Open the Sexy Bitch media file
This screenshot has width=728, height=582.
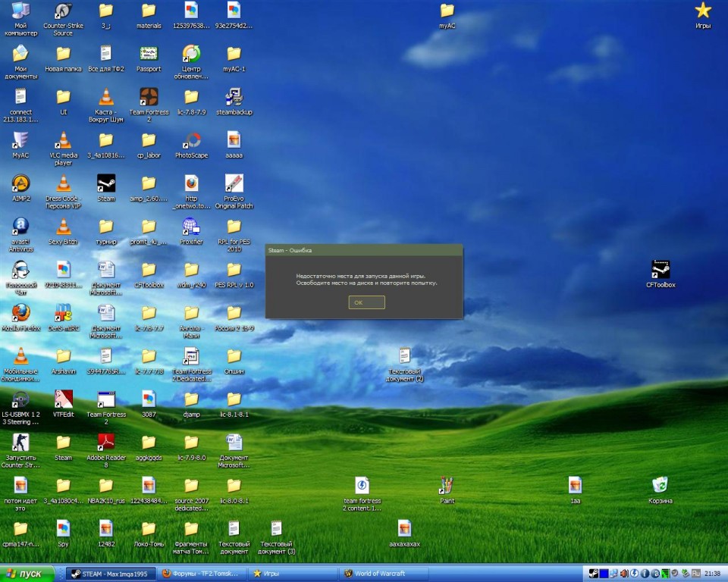pos(63,232)
